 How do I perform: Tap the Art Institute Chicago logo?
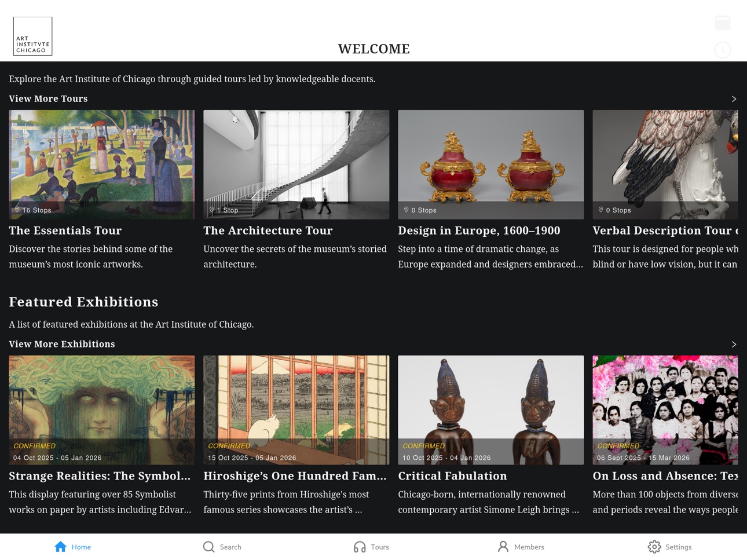point(32,36)
